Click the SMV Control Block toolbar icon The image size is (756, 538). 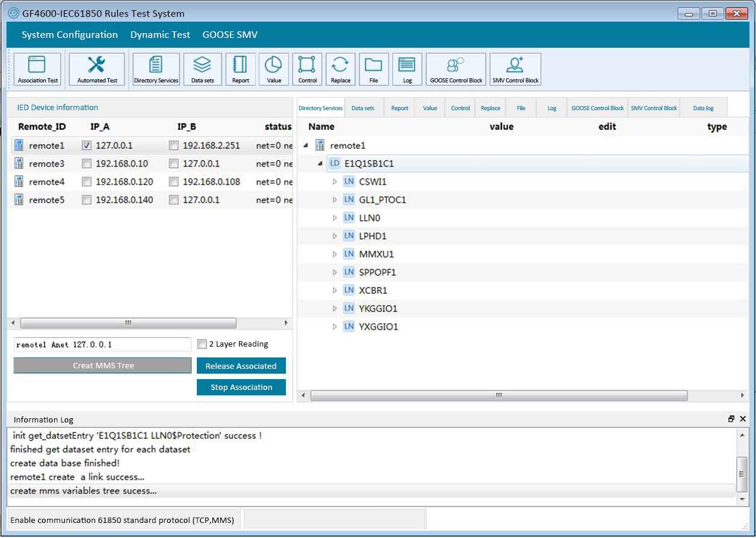515,70
